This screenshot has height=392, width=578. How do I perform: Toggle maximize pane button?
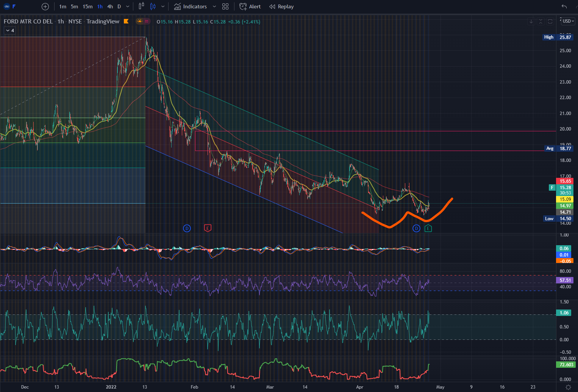pos(550,21)
